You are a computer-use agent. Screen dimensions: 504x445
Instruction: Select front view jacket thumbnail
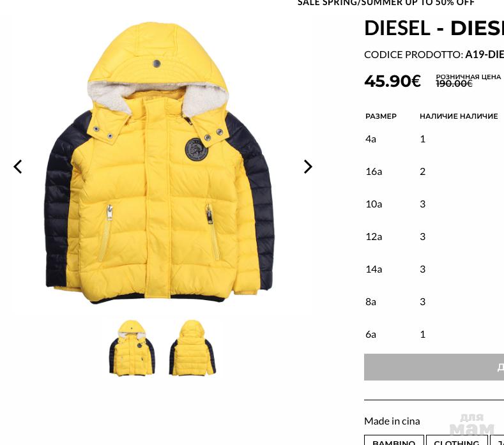132,348
